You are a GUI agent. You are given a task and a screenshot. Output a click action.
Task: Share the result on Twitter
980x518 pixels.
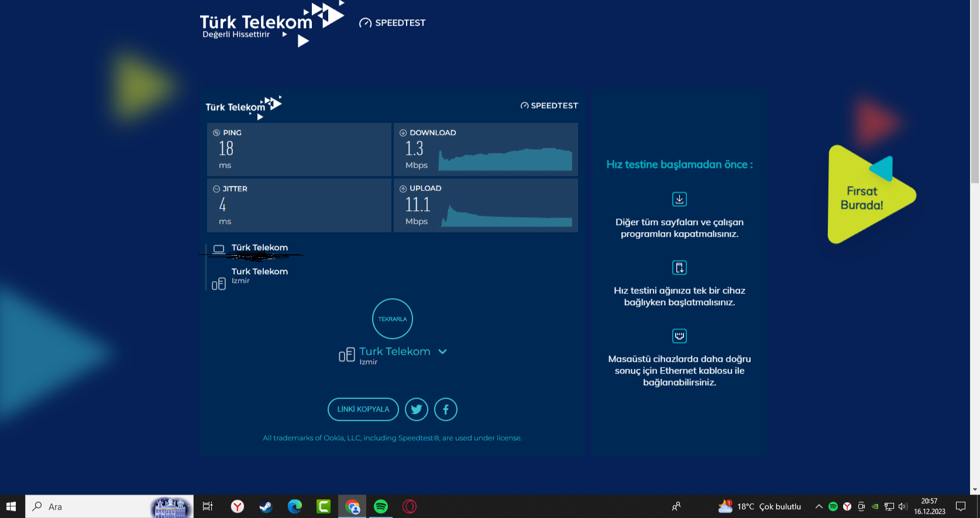(x=417, y=409)
